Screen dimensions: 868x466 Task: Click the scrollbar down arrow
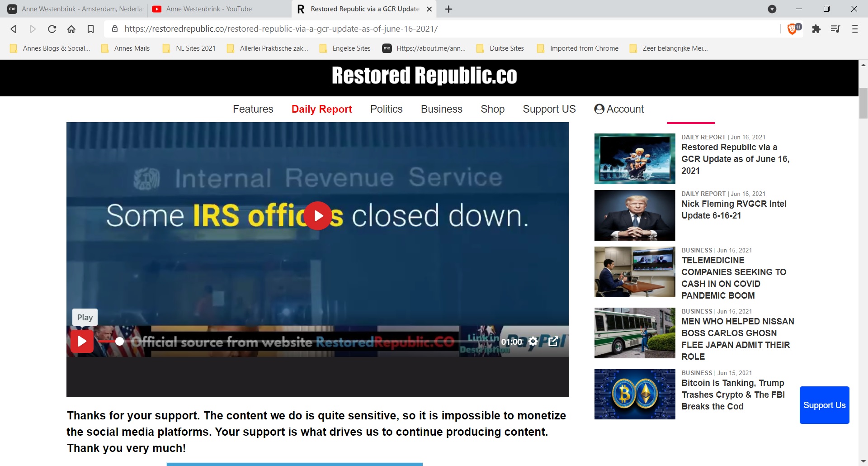coord(863,461)
